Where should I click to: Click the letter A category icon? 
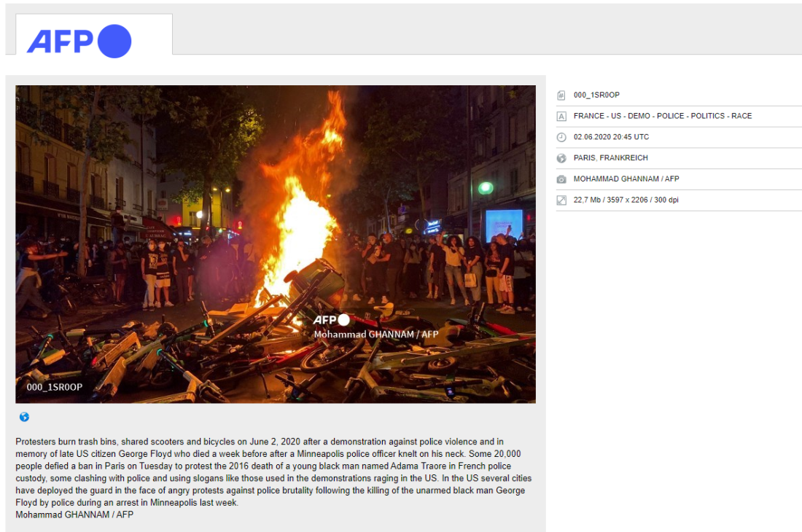561,116
